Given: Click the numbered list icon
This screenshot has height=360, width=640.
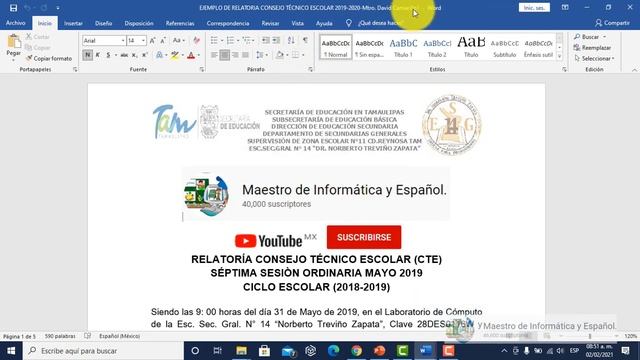Looking at the screenshot, I should click(230, 40).
